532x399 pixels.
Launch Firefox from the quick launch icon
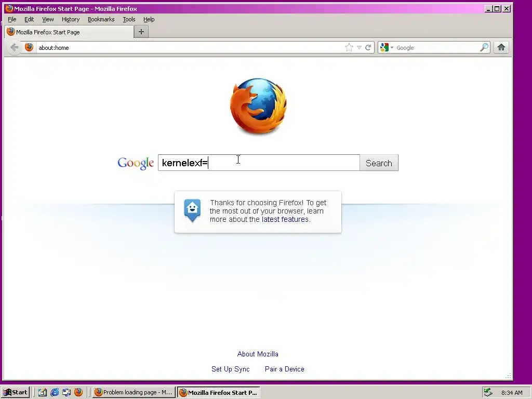pyautogui.click(x=78, y=392)
